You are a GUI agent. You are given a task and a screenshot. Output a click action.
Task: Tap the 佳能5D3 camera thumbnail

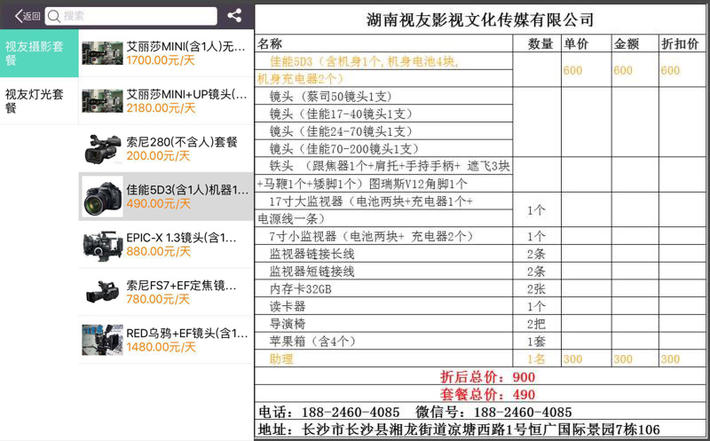click(101, 196)
